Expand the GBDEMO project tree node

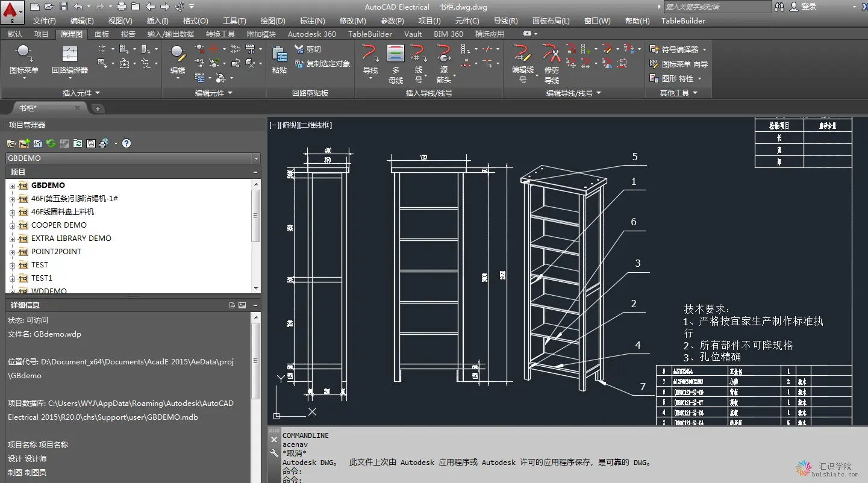(x=12, y=185)
